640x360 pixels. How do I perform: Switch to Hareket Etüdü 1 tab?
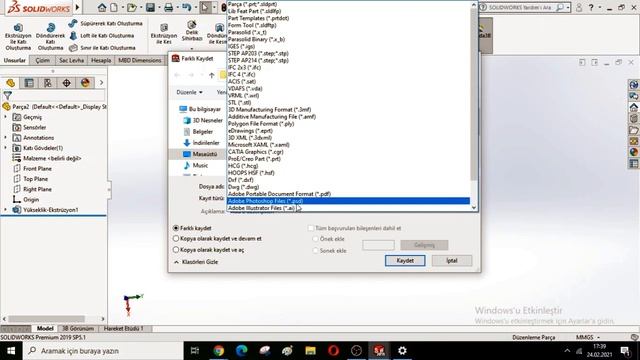click(x=124, y=329)
